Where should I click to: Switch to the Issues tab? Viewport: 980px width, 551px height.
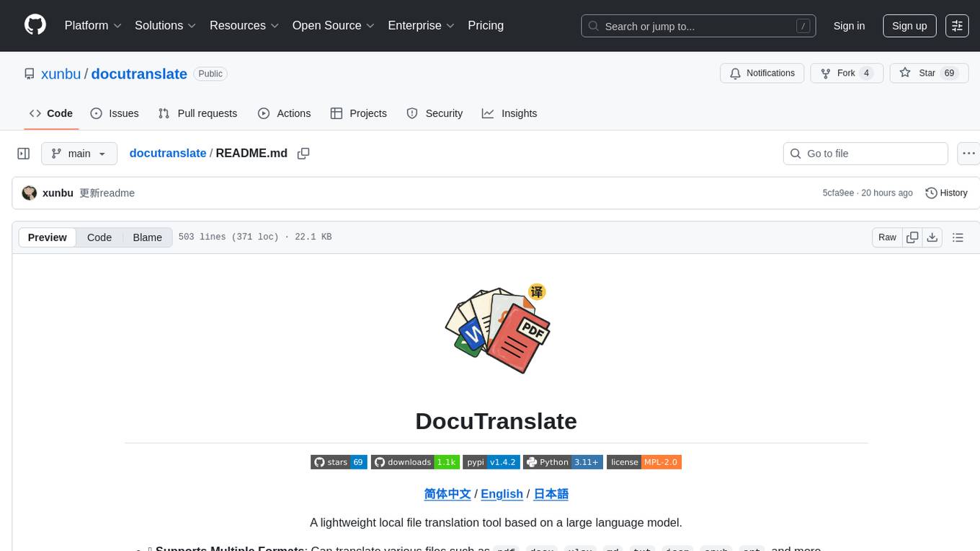115,113
